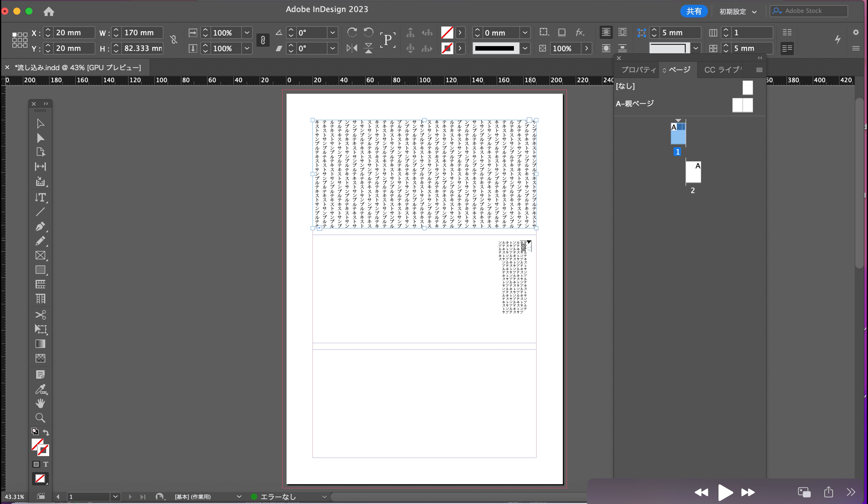Rotate selection 90° clockwise
The image size is (868, 504).
click(352, 32)
